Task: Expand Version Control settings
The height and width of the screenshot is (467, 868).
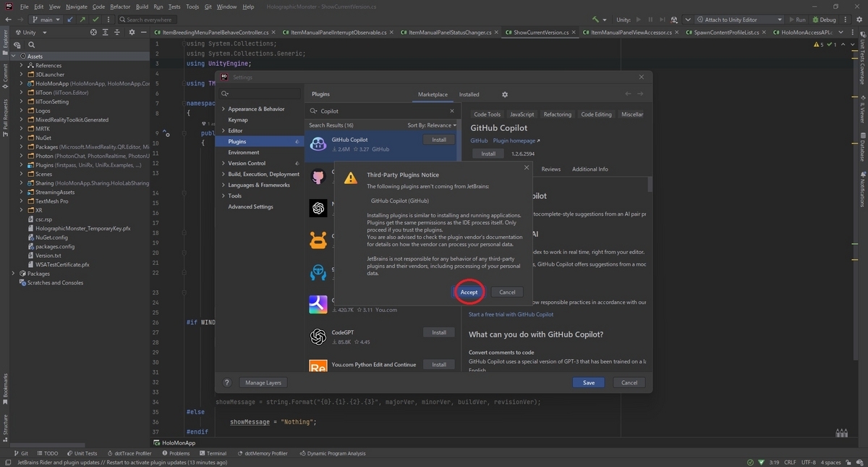Action: (224, 163)
